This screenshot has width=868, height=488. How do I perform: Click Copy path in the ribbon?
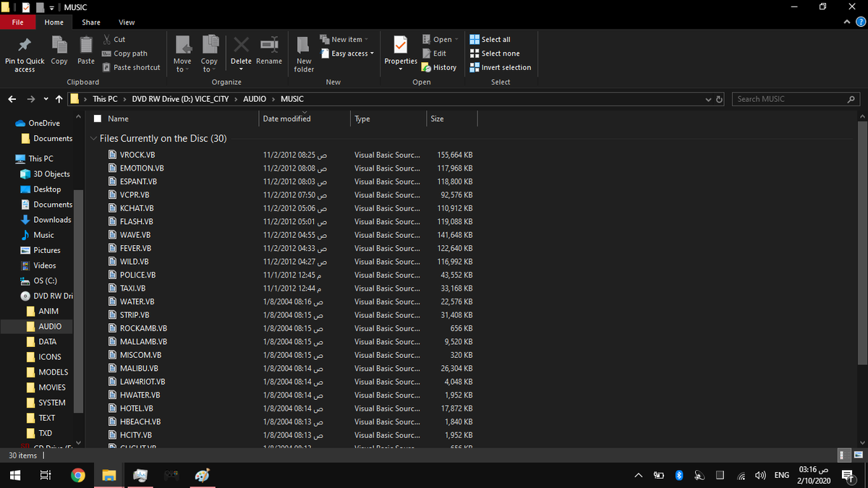124,53
